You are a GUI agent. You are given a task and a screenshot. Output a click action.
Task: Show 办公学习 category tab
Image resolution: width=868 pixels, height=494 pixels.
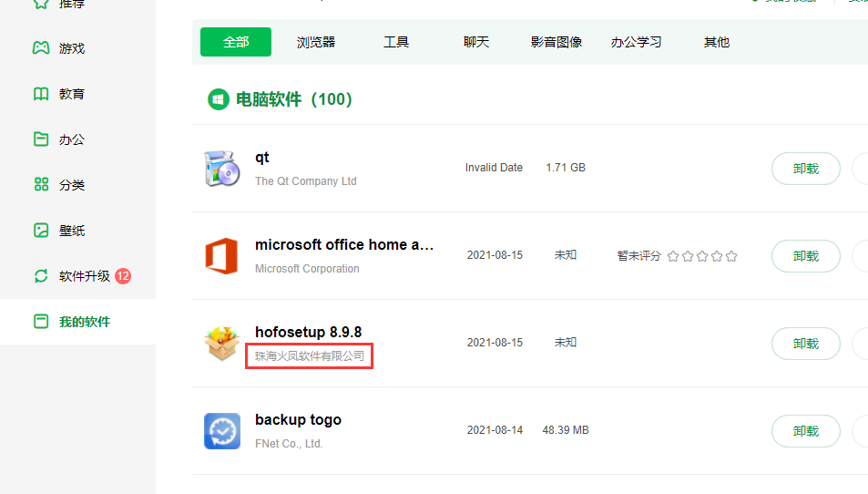(636, 42)
